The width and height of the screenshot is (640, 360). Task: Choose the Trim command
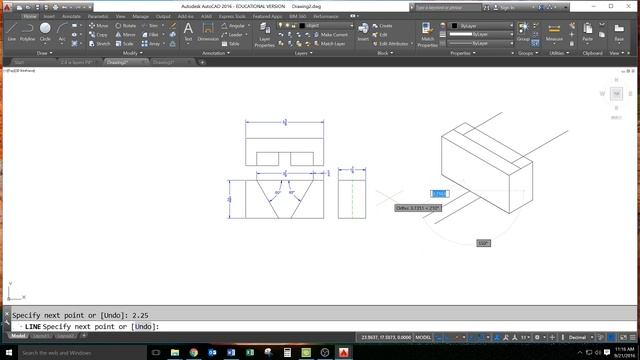pos(150,26)
